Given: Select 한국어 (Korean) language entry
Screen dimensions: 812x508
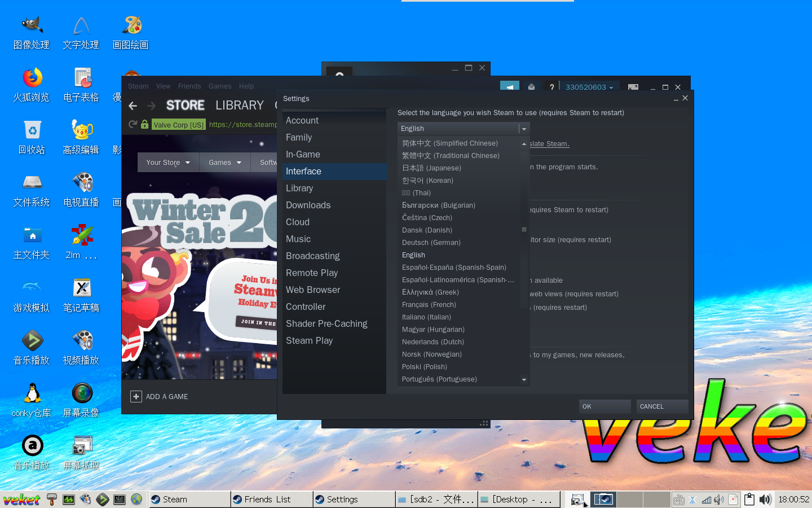Looking at the screenshot, I should pyautogui.click(x=427, y=181).
